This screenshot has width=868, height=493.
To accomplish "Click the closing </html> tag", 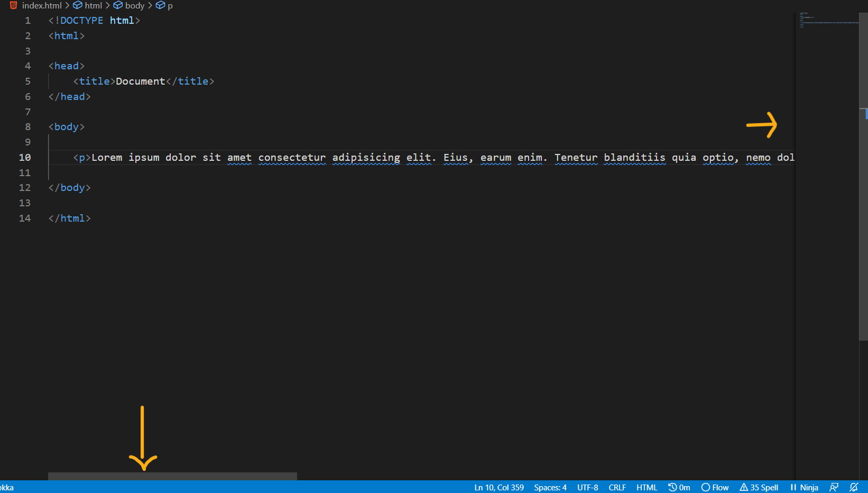I will (x=70, y=218).
